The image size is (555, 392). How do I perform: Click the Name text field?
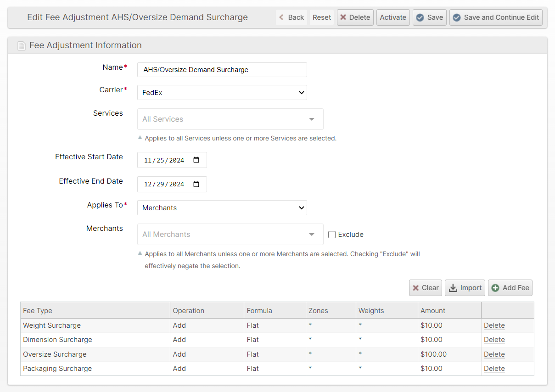(222, 70)
